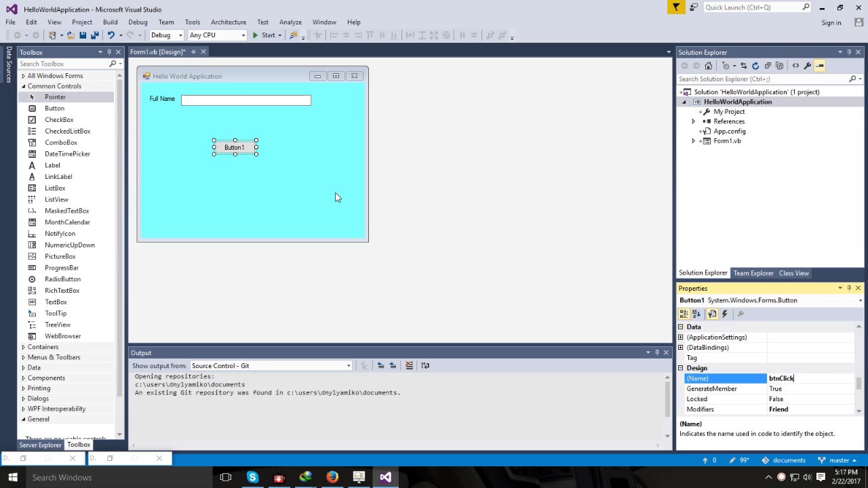Open the Any CPU platform dropdown
Image resolution: width=868 pixels, height=488 pixels.
pos(217,35)
